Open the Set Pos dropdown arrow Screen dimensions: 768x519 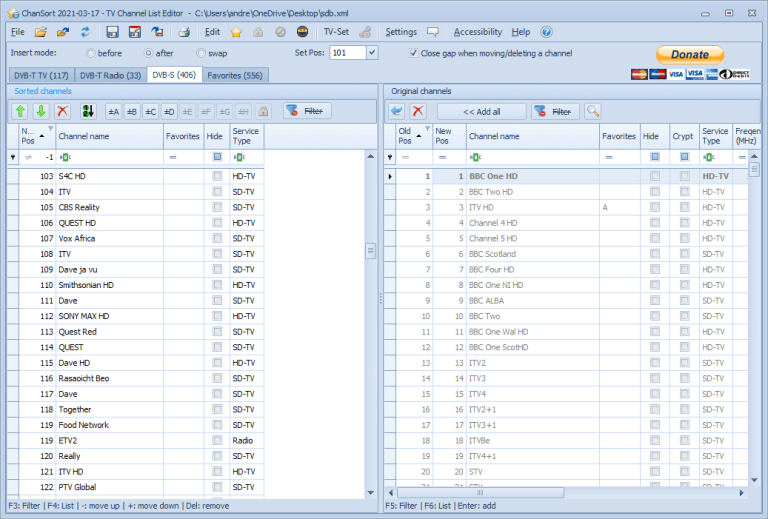pos(372,53)
